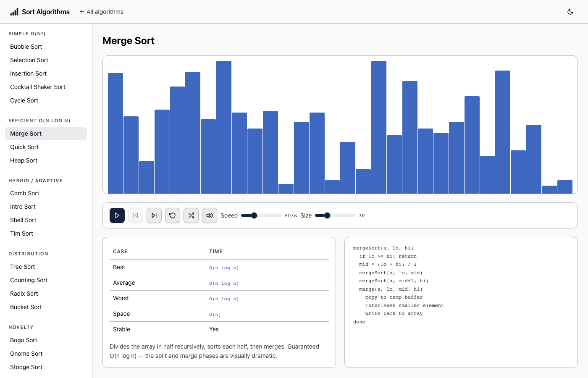Select the active Merge Sort entry
This screenshot has height=378, width=588.
tap(46, 134)
